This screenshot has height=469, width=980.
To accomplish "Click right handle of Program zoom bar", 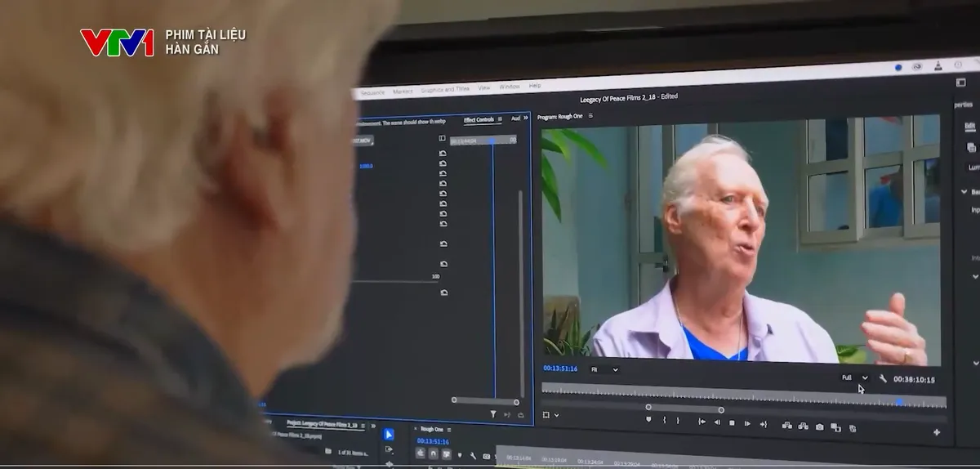I will pyautogui.click(x=721, y=410).
